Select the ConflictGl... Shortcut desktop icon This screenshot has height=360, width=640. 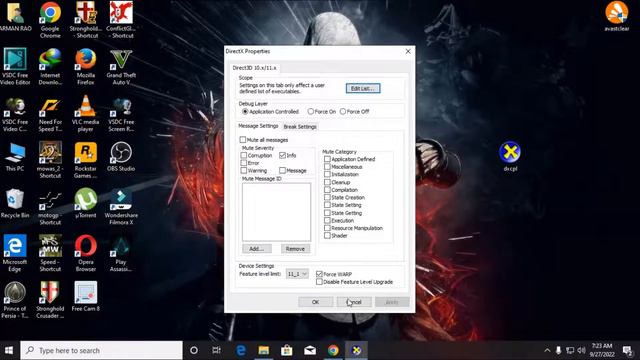[121, 20]
